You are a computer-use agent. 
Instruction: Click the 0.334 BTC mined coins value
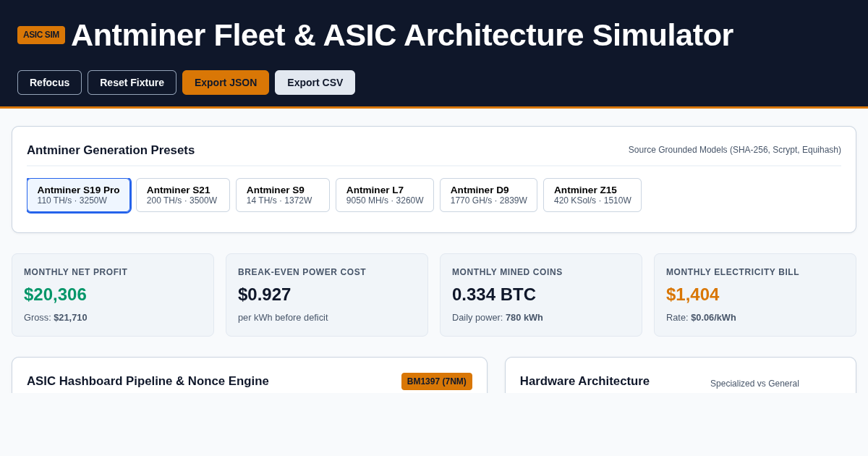(x=494, y=295)
